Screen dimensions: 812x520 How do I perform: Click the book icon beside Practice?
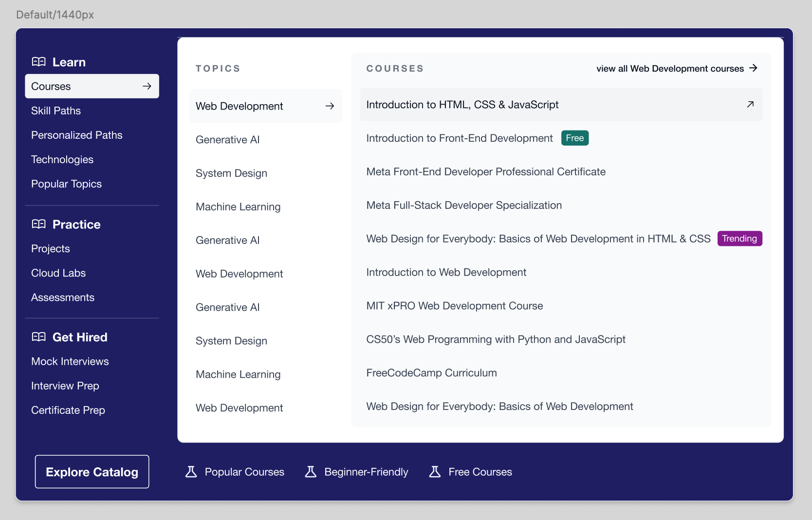tap(39, 224)
